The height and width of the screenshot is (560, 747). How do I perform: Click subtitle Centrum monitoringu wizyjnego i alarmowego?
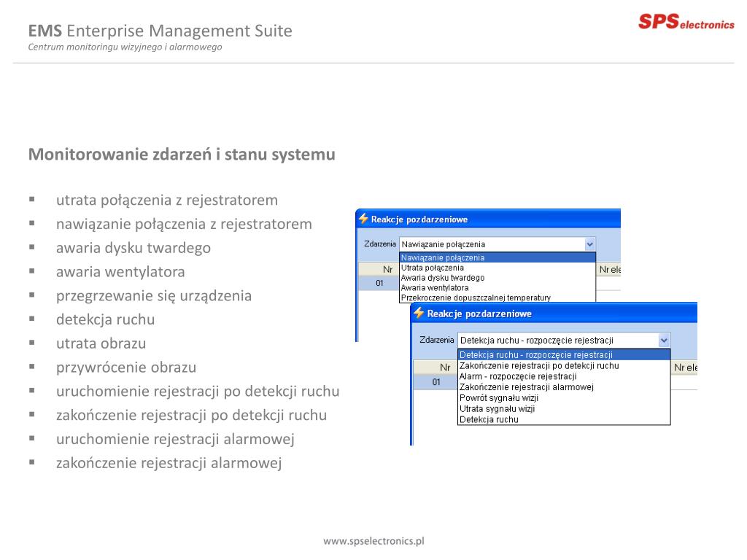[x=125, y=47]
